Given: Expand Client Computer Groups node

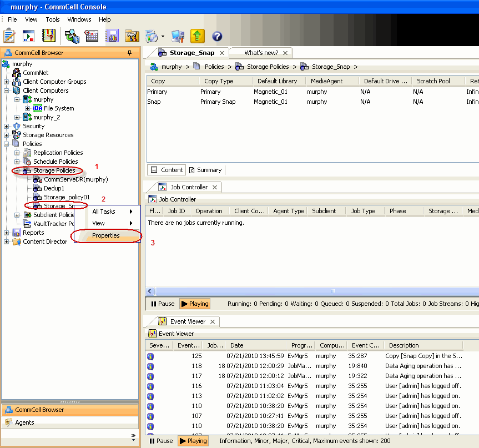Looking at the screenshot, I should (6, 82).
